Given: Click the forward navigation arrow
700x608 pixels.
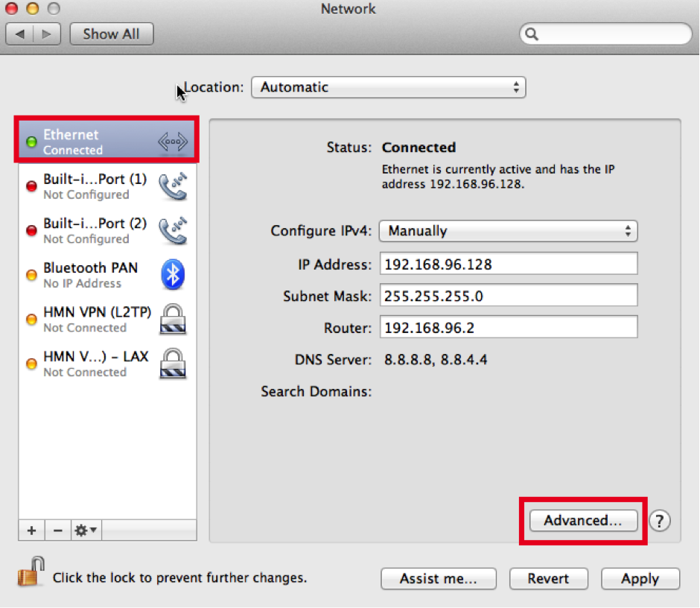Looking at the screenshot, I should [x=47, y=34].
